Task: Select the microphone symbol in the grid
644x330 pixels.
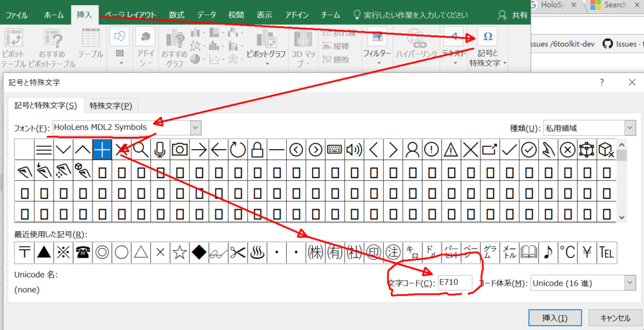Action: click(x=160, y=150)
